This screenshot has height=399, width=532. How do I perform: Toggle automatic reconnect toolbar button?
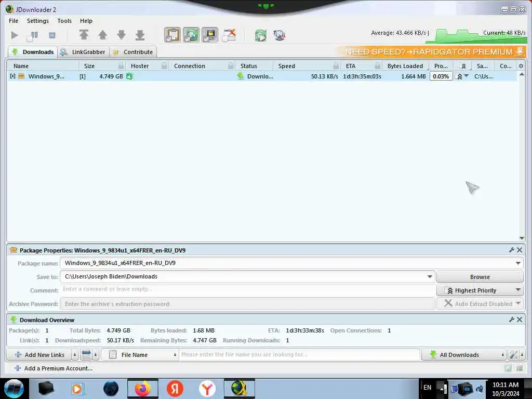191,35
